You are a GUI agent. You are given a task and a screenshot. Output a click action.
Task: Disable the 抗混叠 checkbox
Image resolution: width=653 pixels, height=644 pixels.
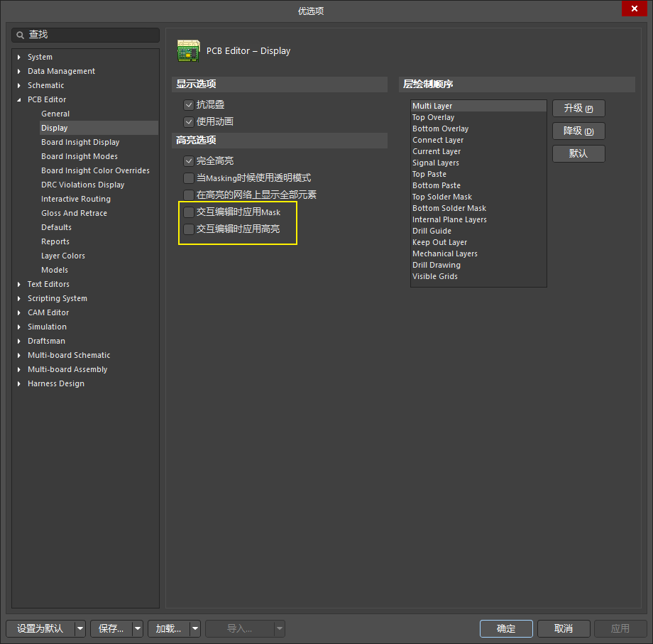(x=189, y=105)
